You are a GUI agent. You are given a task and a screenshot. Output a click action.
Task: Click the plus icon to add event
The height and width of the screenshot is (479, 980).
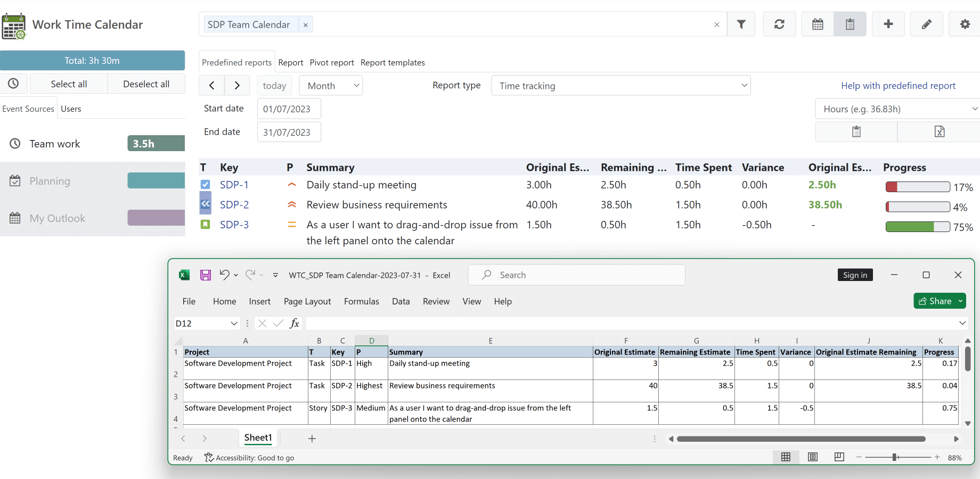pyautogui.click(x=888, y=24)
